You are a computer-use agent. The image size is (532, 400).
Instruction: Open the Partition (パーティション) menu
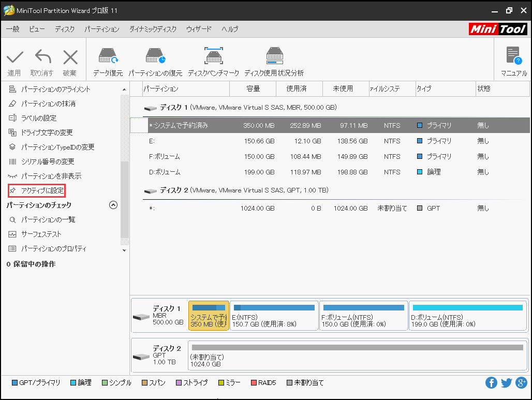[102, 29]
